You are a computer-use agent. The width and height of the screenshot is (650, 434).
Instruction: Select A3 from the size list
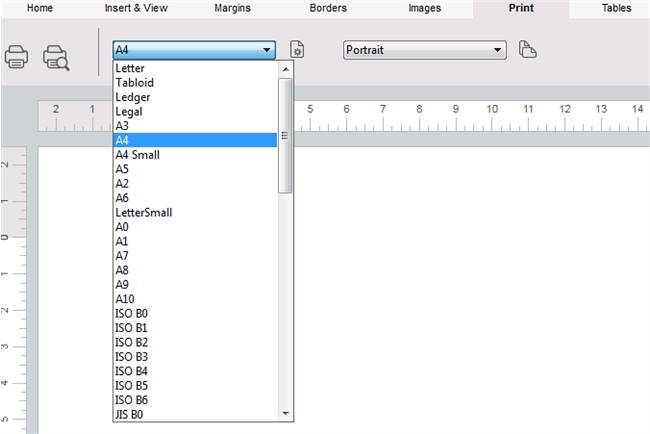click(122, 126)
